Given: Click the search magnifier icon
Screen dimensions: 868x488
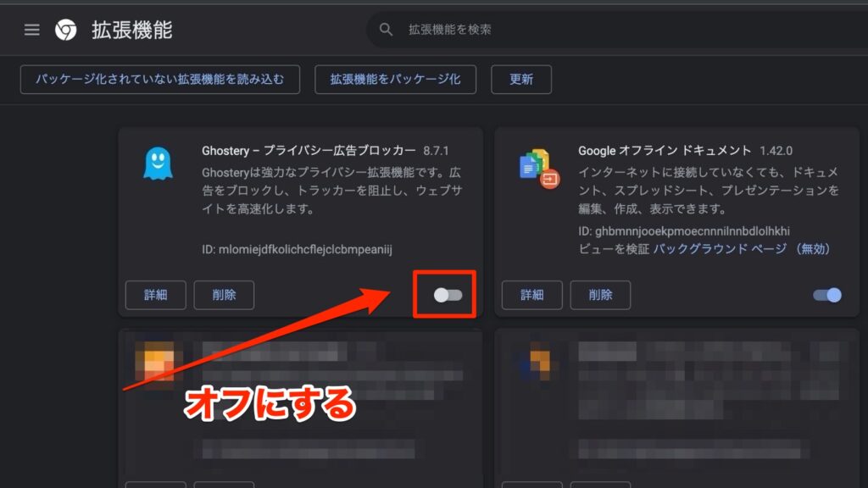Looking at the screenshot, I should point(386,30).
